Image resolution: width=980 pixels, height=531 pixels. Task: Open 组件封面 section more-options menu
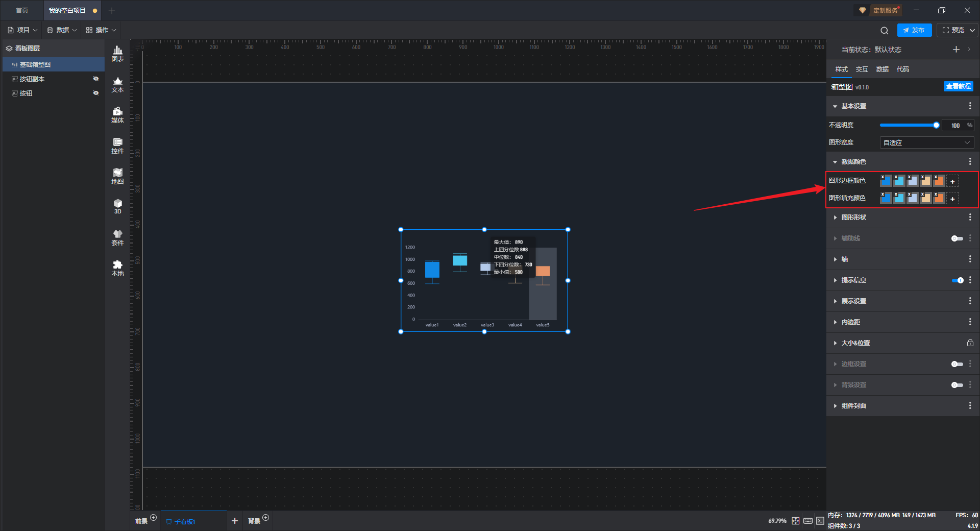coord(970,405)
